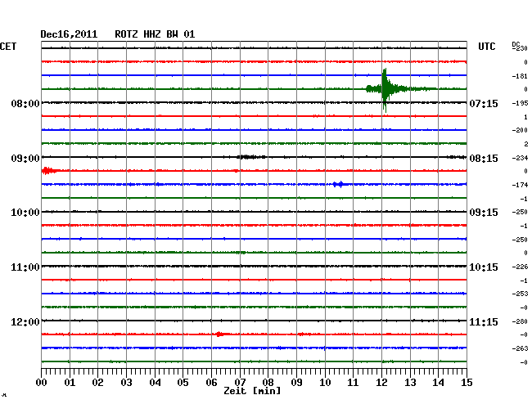The height and width of the screenshot is (404, 532).
Task: Click the DC offset value -234
Action: 520,158
